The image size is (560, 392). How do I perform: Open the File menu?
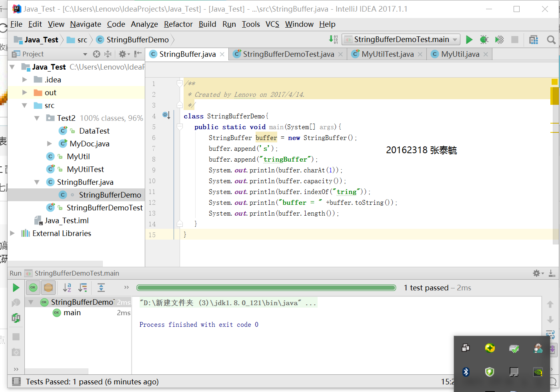(16, 24)
